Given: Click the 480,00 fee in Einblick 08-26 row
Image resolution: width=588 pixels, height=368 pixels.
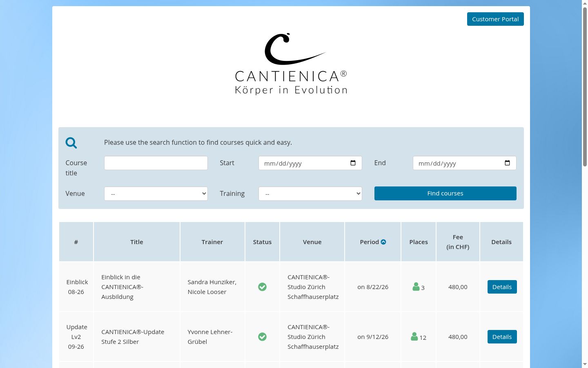Looking at the screenshot, I should [458, 287].
